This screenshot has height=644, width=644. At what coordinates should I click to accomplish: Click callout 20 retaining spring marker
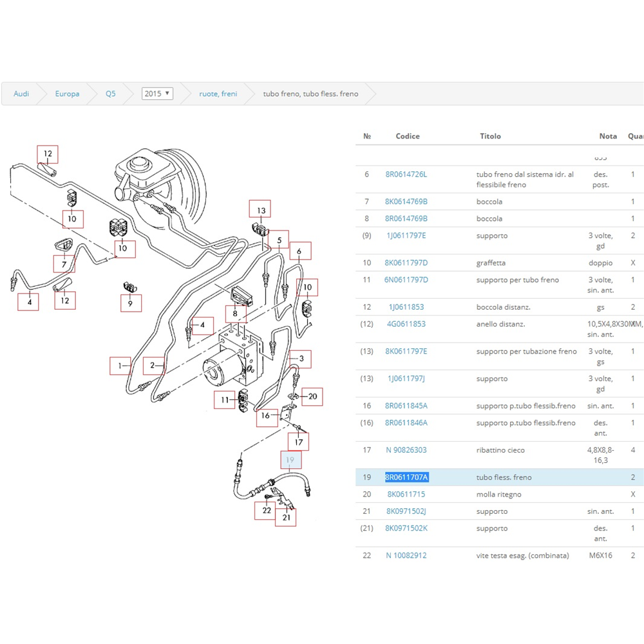click(x=312, y=397)
